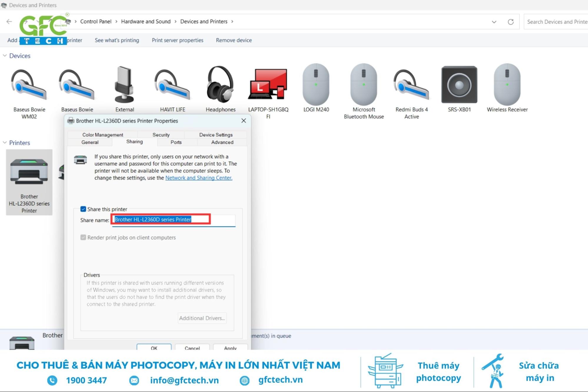Screen dimensions: 588x392
Task: Open the Security tab
Action: [161, 135]
